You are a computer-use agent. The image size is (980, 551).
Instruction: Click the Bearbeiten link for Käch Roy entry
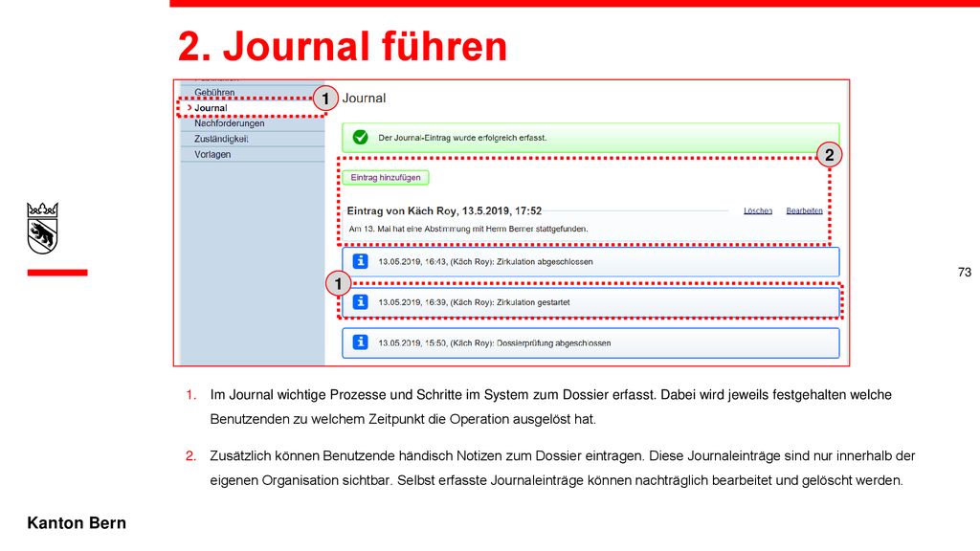pos(804,211)
